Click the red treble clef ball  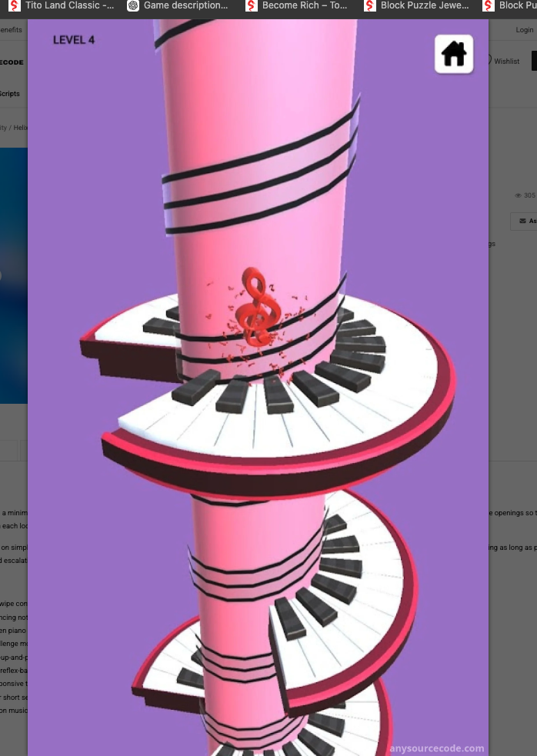coord(257,307)
